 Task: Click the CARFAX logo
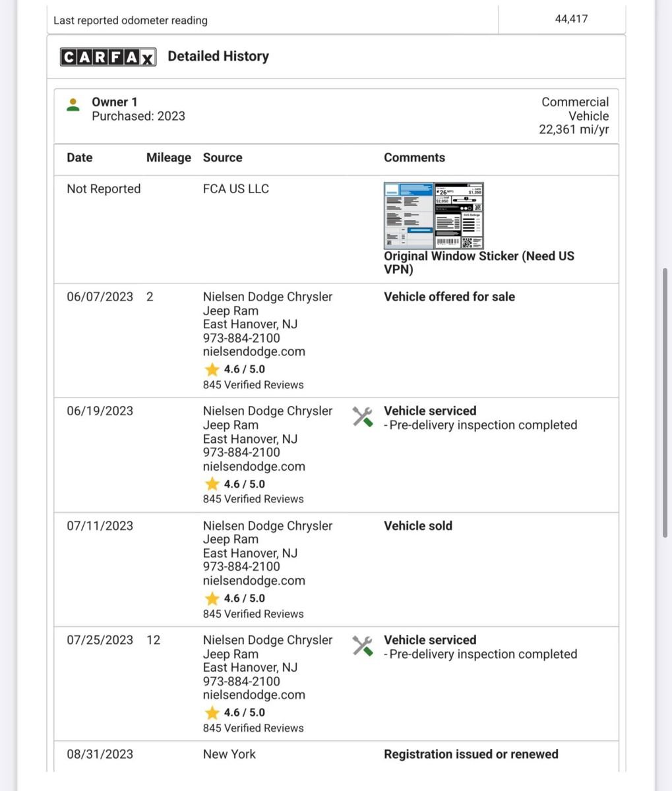pyautogui.click(x=107, y=57)
